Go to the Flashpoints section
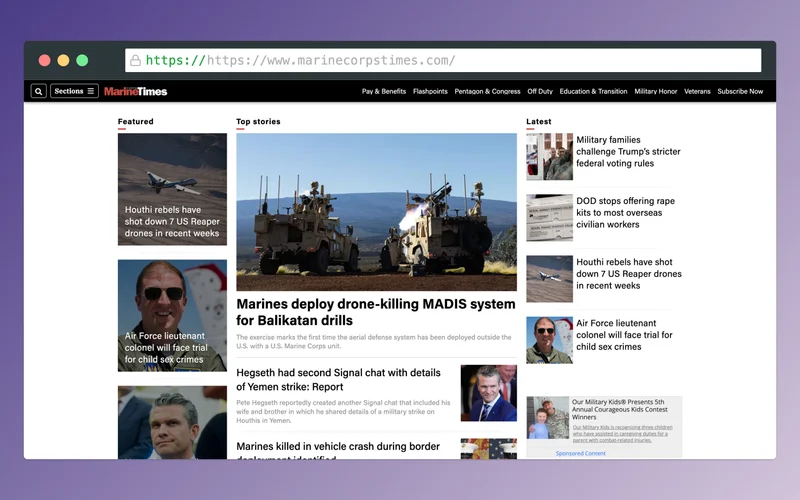 click(430, 91)
